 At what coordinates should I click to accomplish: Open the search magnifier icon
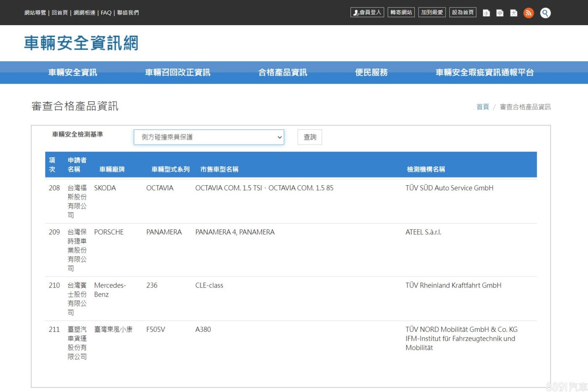[545, 13]
